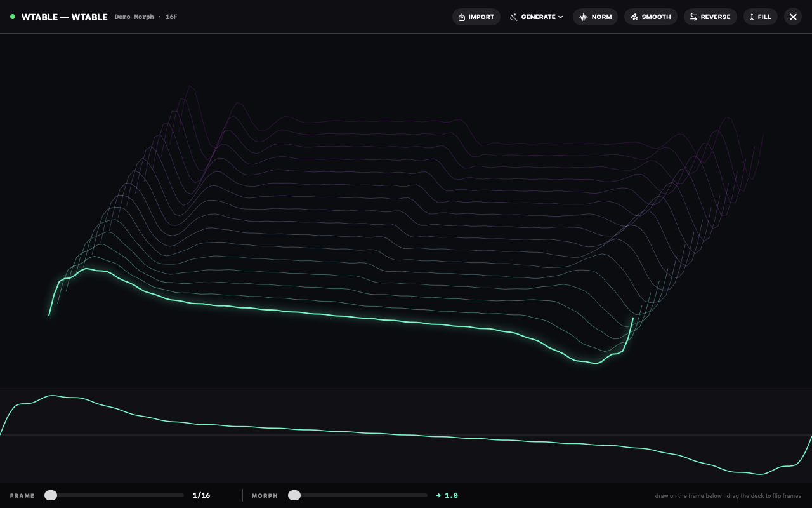Screen dimensions: 812x508
Task: Click the Norm waveform icon
Action: [583, 17]
